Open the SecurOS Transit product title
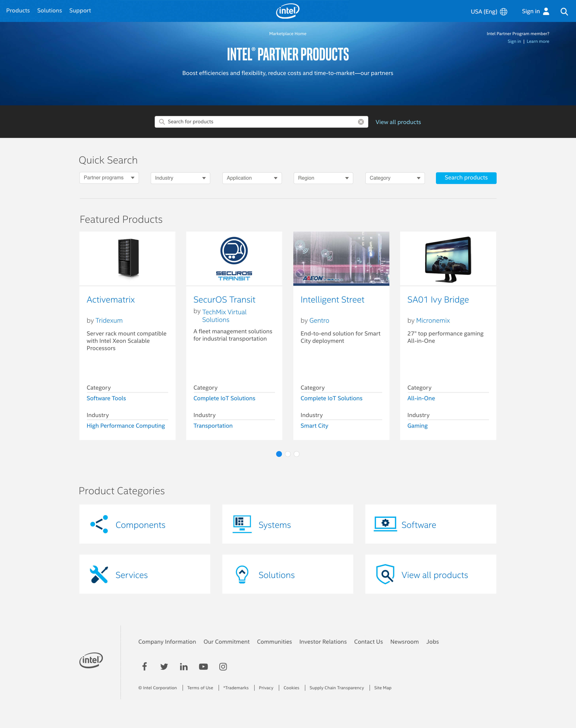Viewport: 576px width, 728px height. tap(224, 300)
